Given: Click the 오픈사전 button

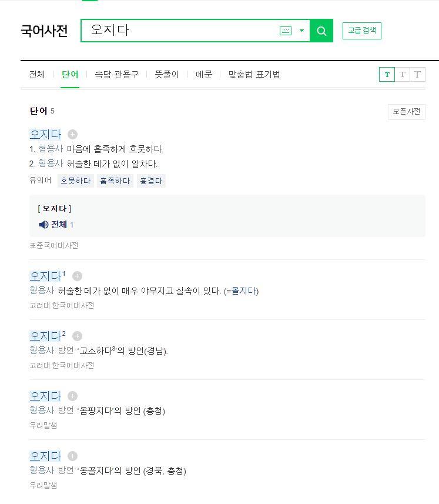Looking at the screenshot, I should click(x=407, y=112).
